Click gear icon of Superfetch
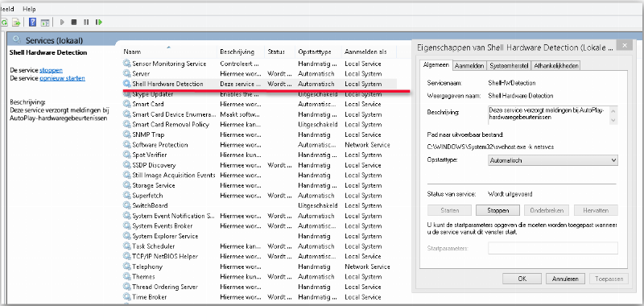Viewport: 644px width, 306px height. point(127,196)
